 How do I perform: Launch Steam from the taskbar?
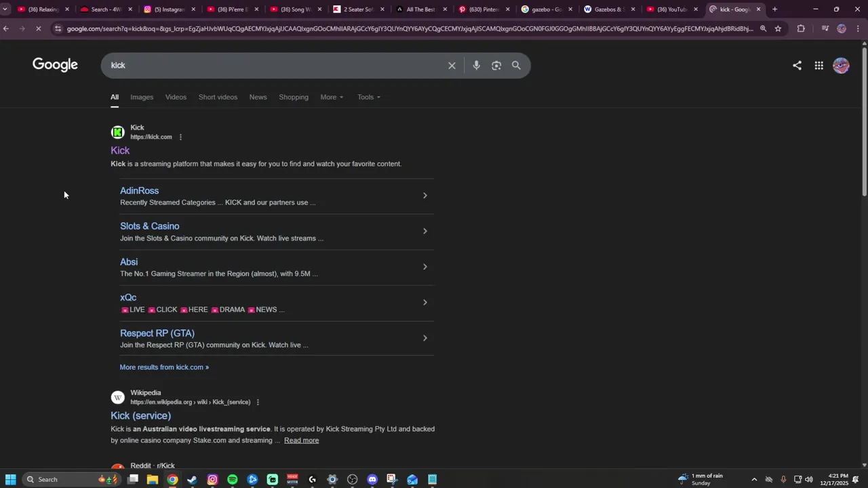[193, 480]
